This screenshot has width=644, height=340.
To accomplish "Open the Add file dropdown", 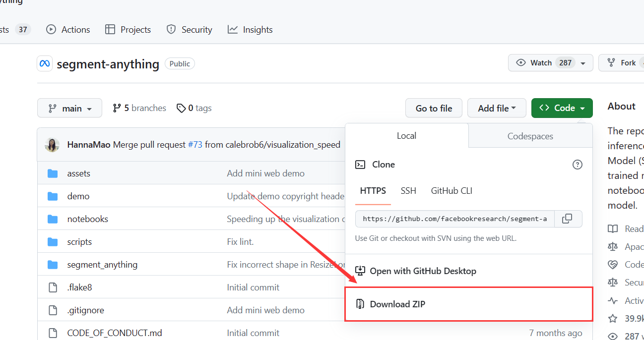I will coord(497,108).
